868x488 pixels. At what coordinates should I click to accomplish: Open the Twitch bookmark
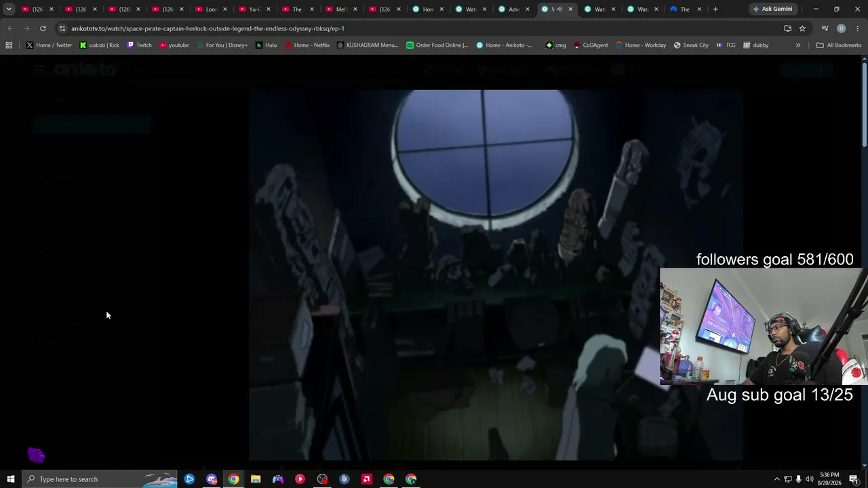tap(139, 45)
